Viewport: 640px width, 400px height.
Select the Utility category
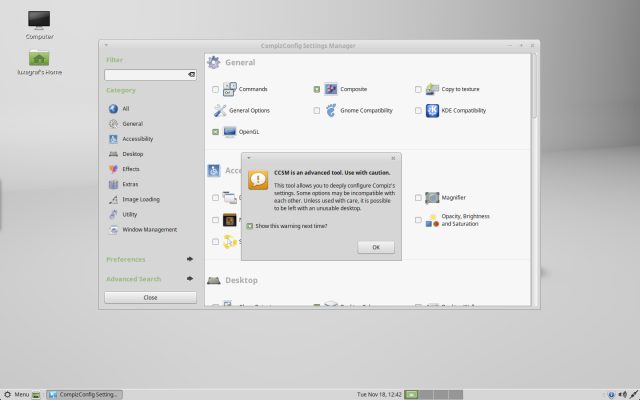tap(129, 214)
